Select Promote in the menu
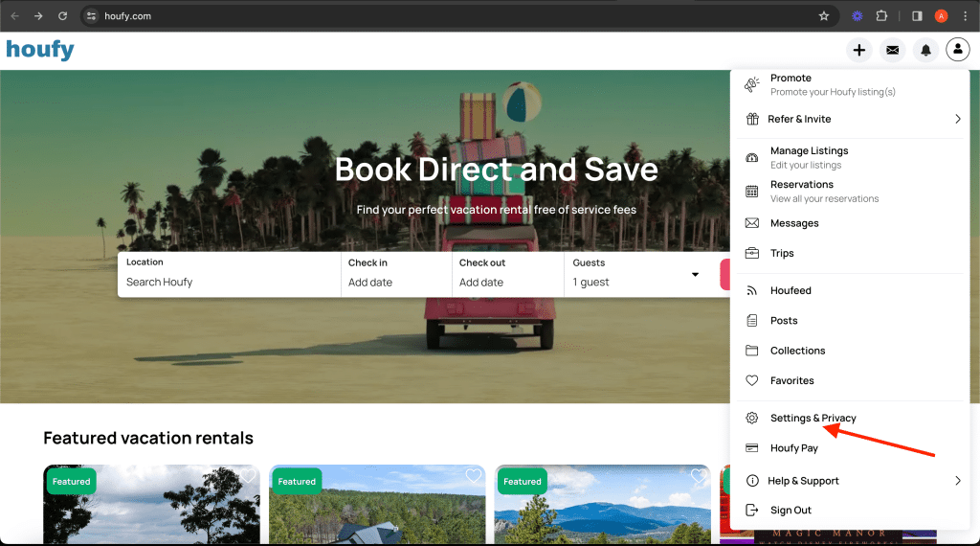Viewport: 980px width, 546px height. [x=850, y=84]
